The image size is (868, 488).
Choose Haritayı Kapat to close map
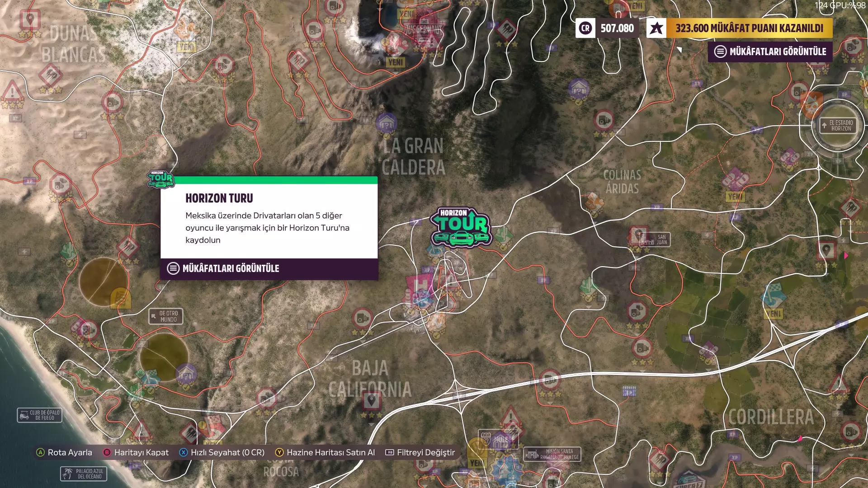coord(136,452)
